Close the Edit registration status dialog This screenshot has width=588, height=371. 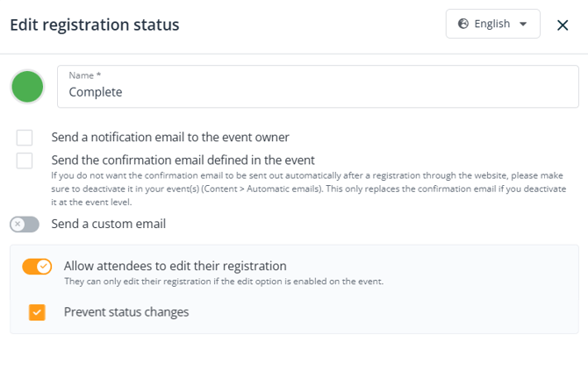563,25
